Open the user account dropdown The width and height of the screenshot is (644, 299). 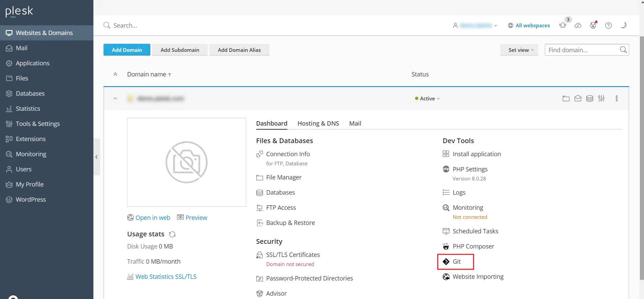point(475,25)
